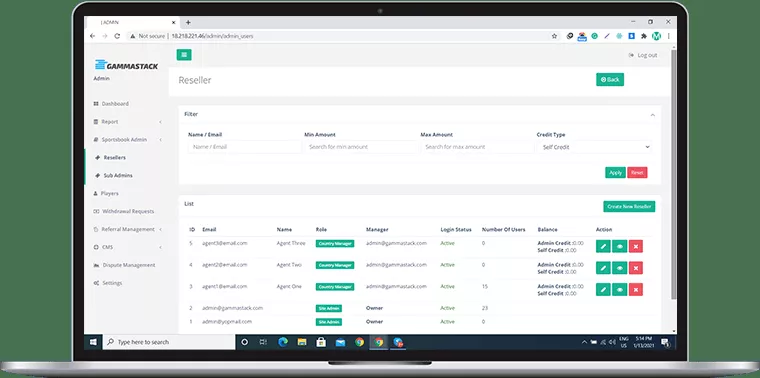This screenshot has width=760, height=378.
Task: Open Microsoft Edge from taskbar
Action: tap(283, 342)
